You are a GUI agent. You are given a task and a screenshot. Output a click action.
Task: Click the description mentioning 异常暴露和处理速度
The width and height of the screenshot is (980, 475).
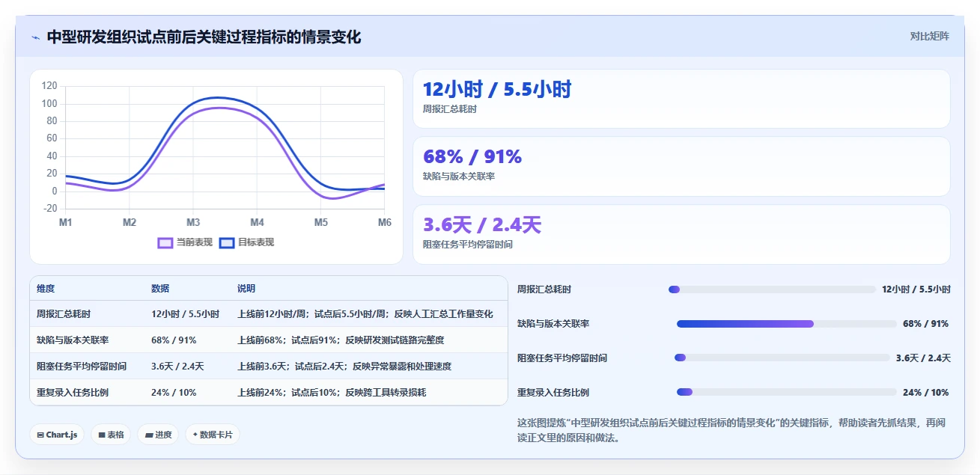pyautogui.click(x=344, y=367)
